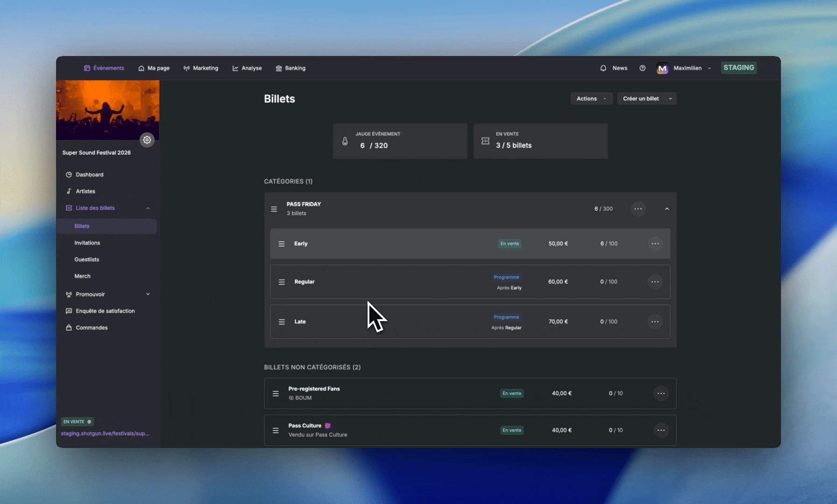Screen dimensions: 837x504
Task: Click the STAGING badge
Action: click(x=739, y=68)
